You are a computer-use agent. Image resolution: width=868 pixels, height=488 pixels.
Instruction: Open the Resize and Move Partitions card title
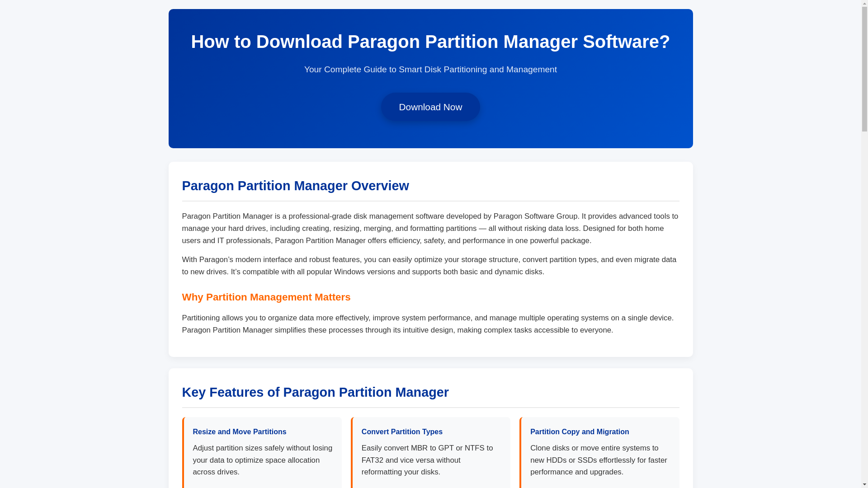[239, 432]
